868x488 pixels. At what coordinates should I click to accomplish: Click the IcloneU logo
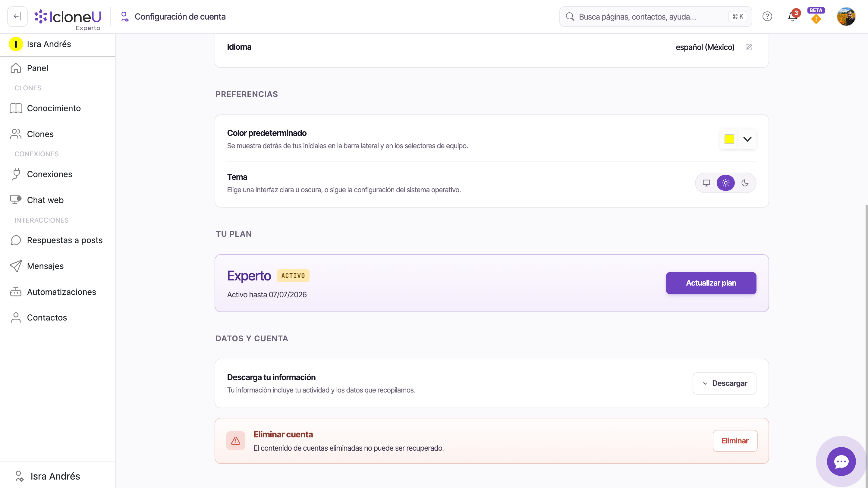[68, 17]
